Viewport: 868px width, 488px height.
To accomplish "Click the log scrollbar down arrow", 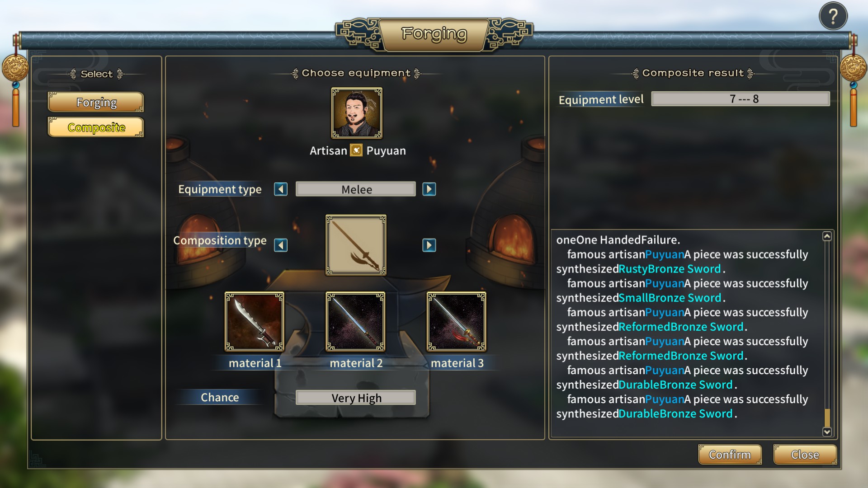I will pos(827,432).
